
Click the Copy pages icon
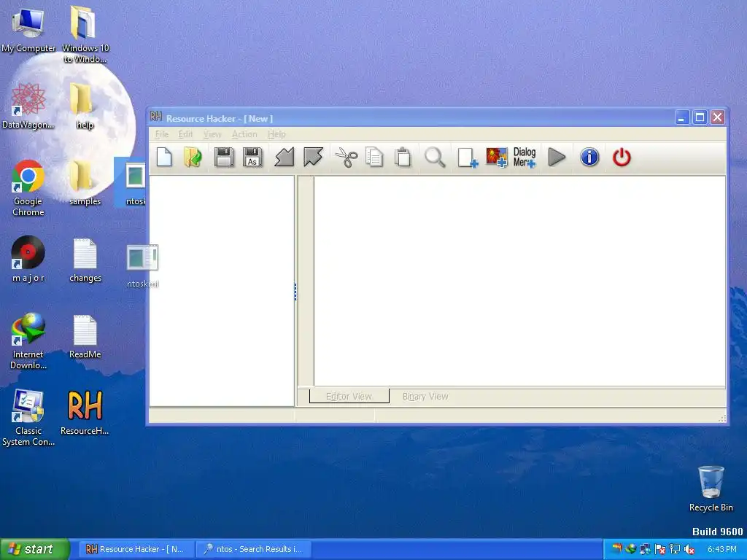374,157
